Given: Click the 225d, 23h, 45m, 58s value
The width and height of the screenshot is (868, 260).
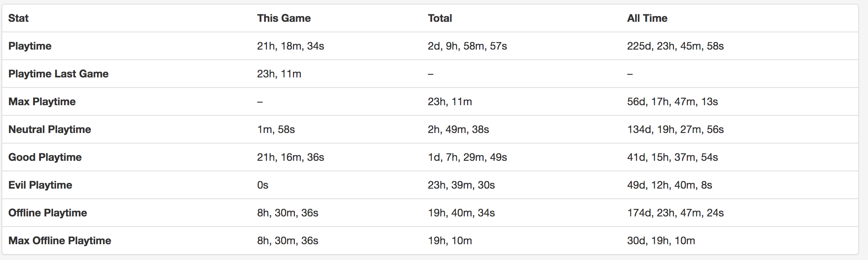Looking at the screenshot, I should pos(675,46).
